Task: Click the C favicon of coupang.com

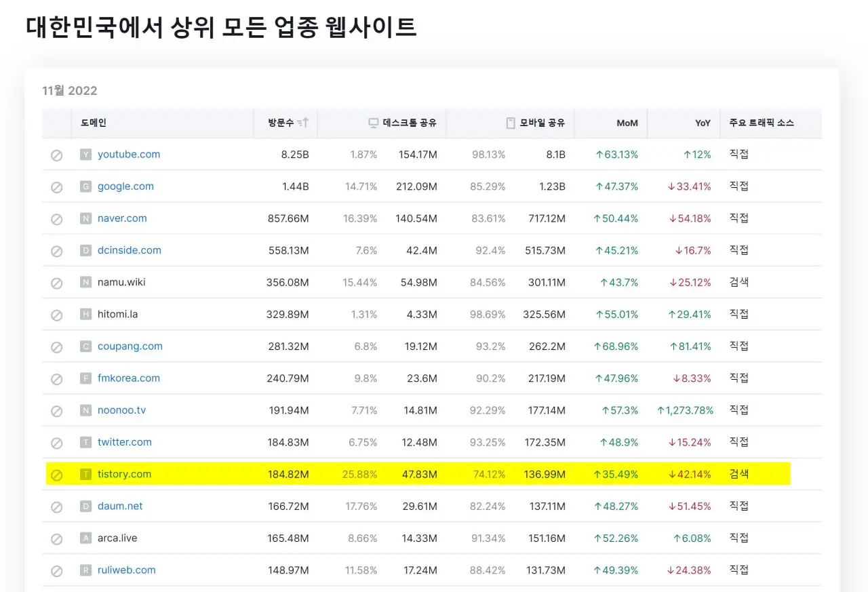Action: (x=85, y=347)
